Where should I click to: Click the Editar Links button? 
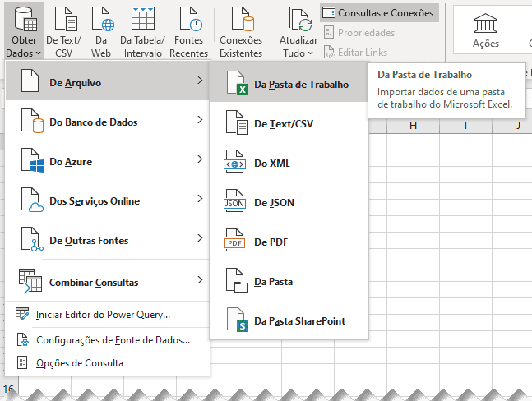click(355, 53)
